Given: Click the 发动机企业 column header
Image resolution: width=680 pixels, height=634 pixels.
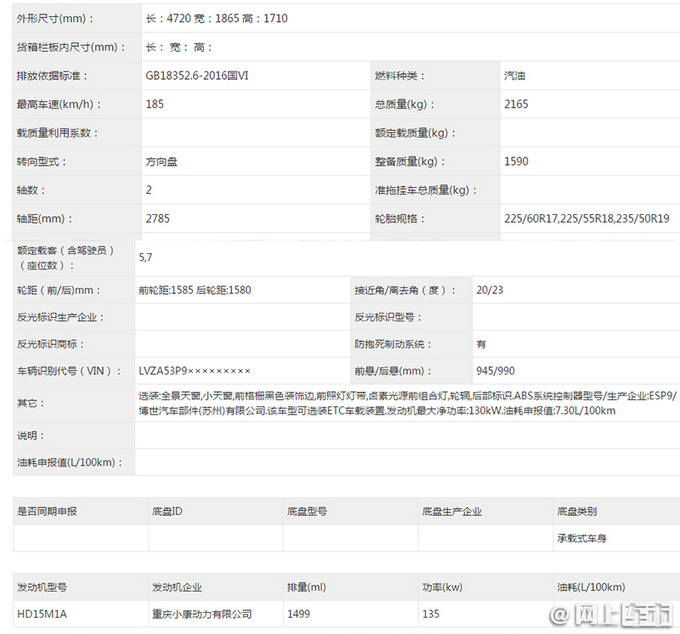Looking at the screenshot, I should [x=177, y=588].
